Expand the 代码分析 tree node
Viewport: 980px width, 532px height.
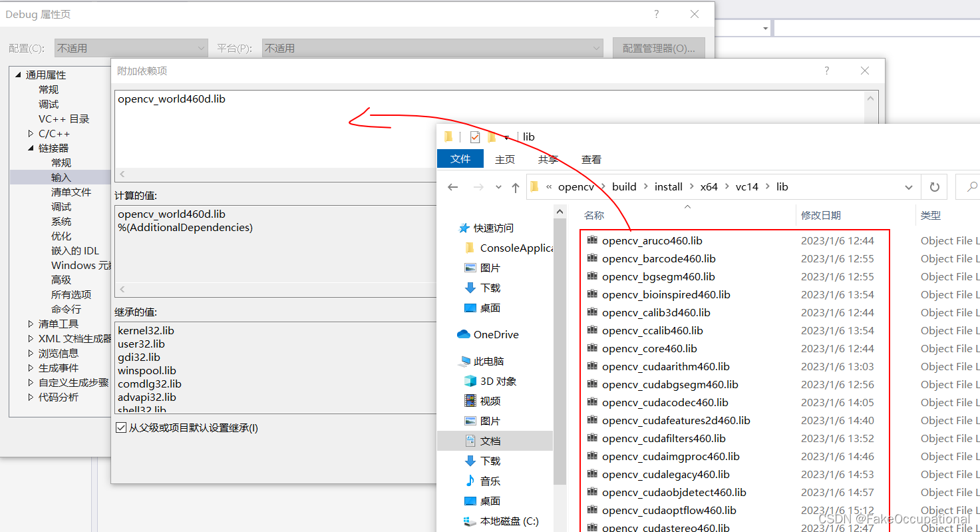31,398
